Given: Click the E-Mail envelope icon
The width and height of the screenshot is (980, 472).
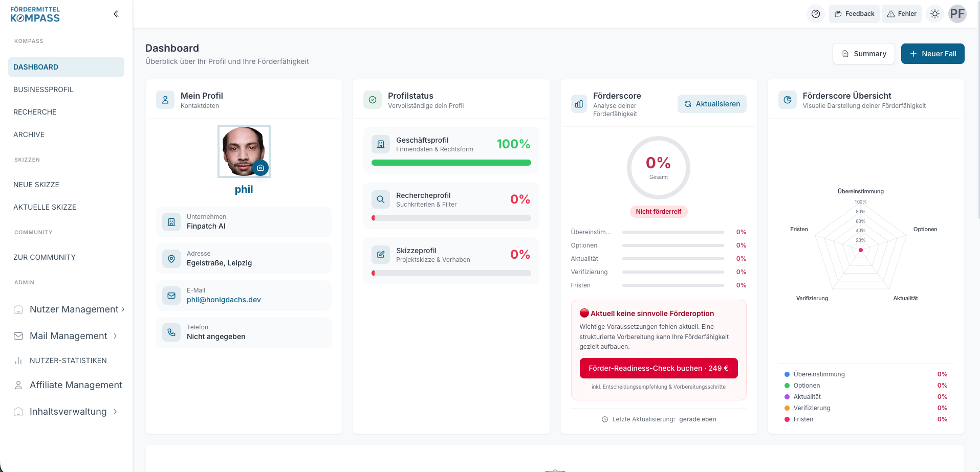Looking at the screenshot, I should pos(171,296).
